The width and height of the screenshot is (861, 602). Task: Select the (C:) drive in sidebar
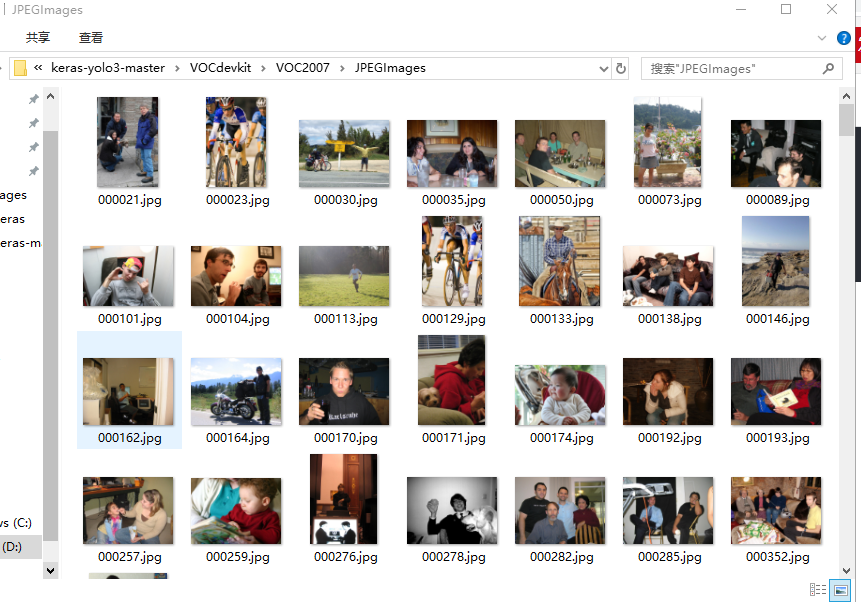(16, 523)
